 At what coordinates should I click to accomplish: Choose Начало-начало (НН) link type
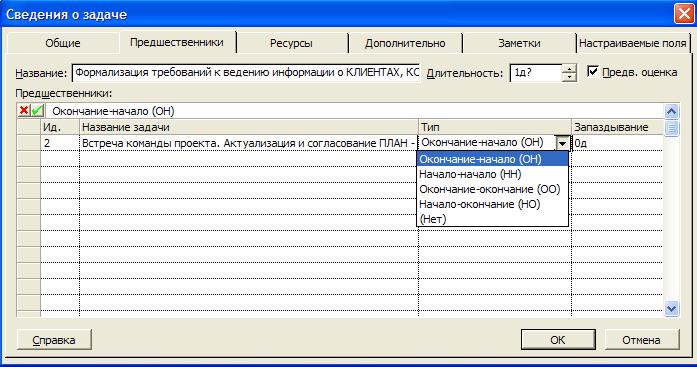pos(493,174)
